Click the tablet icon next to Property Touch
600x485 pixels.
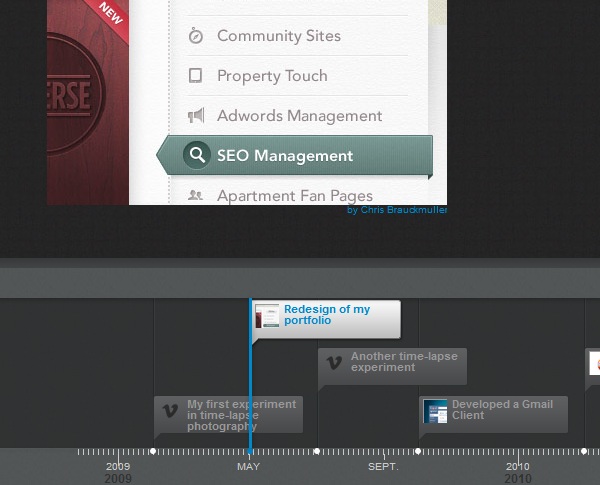(196, 76)
